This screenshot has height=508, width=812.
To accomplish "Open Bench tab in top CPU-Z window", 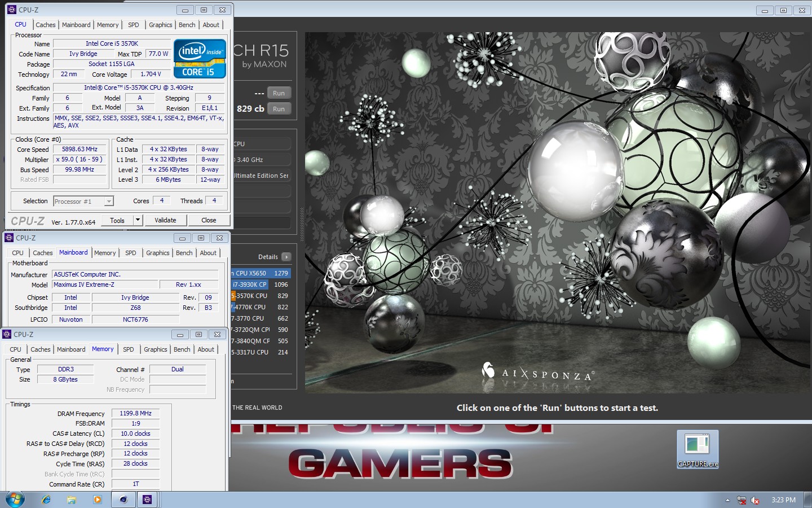I will (x=187, y=25).
